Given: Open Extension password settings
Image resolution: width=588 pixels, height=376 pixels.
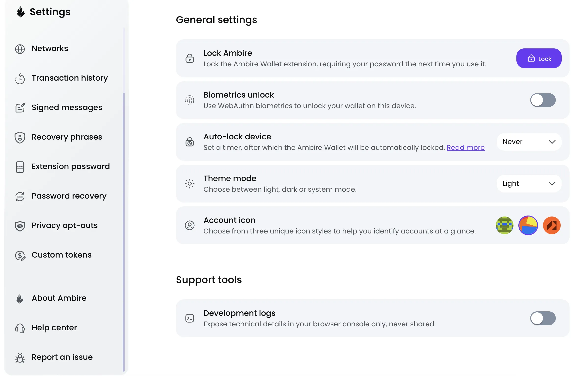Looking at the screenshot, I should 71,166.
